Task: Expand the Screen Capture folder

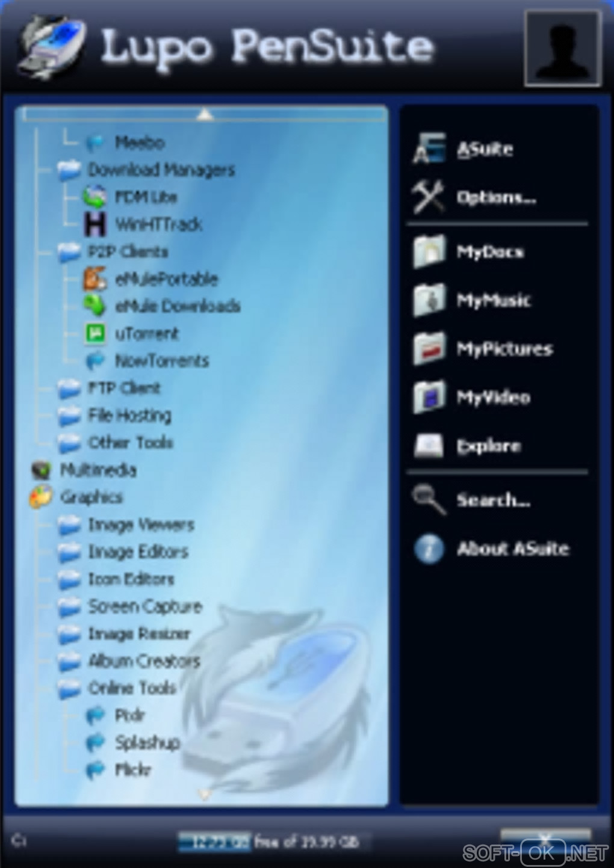Action: [69, 606]
